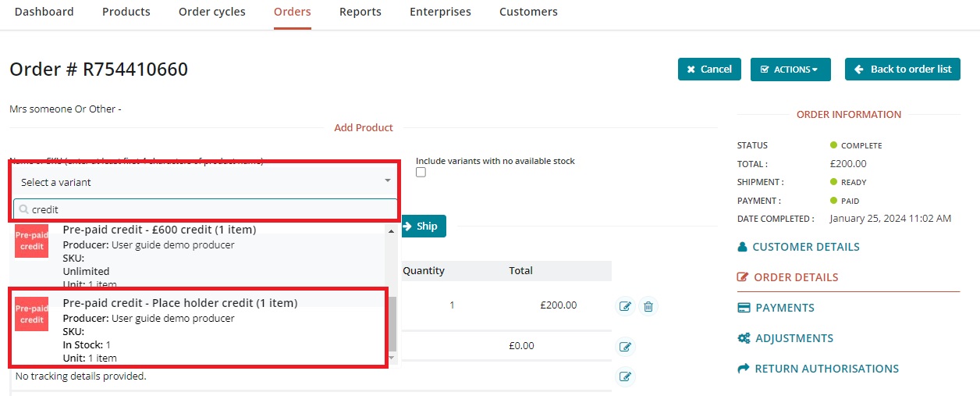
Task: Click the edit icon on the £200.00 row
Action: pyautogui.click(x=625, y=306)
